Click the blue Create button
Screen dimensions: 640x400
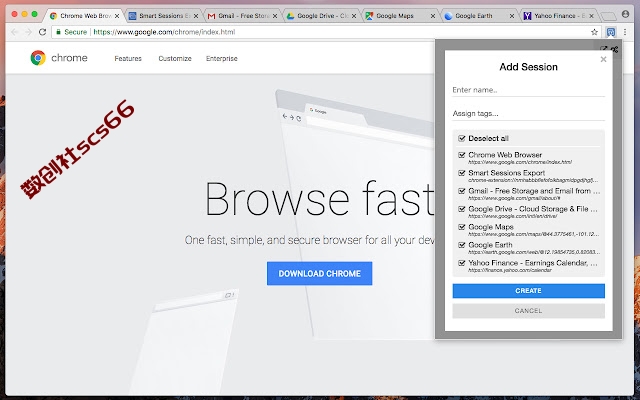[529, 291]
